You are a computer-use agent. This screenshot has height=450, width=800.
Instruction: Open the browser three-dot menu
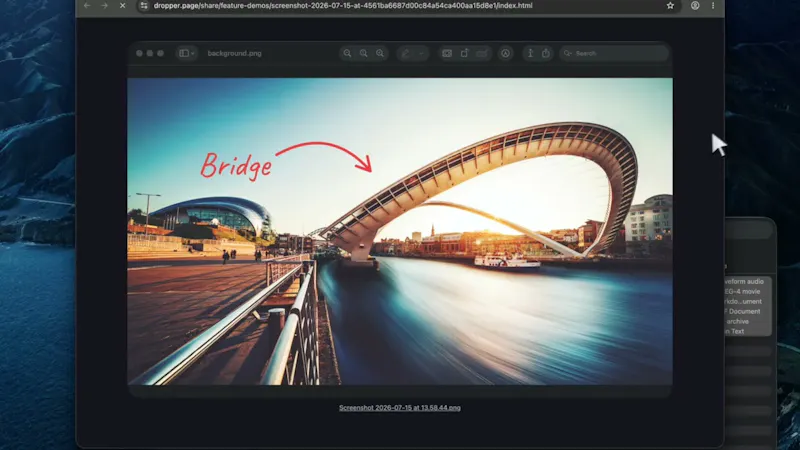(x=713, y=6)
